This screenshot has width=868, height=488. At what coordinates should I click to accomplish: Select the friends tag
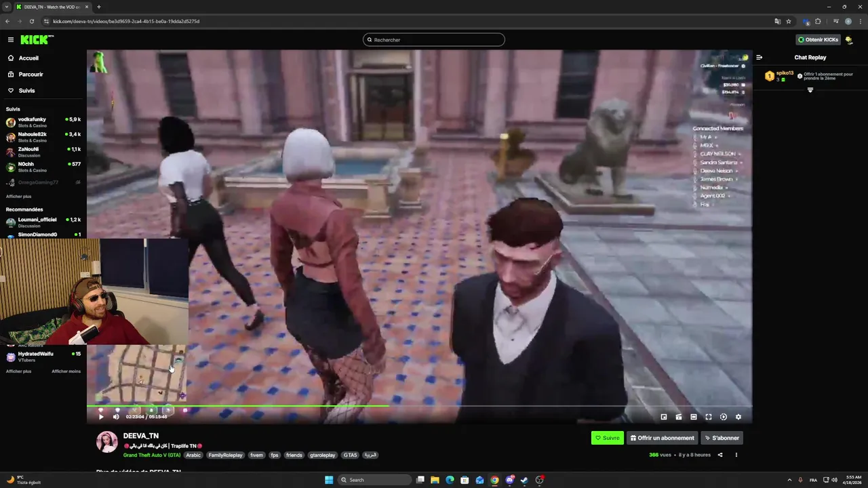pos(294,455)
